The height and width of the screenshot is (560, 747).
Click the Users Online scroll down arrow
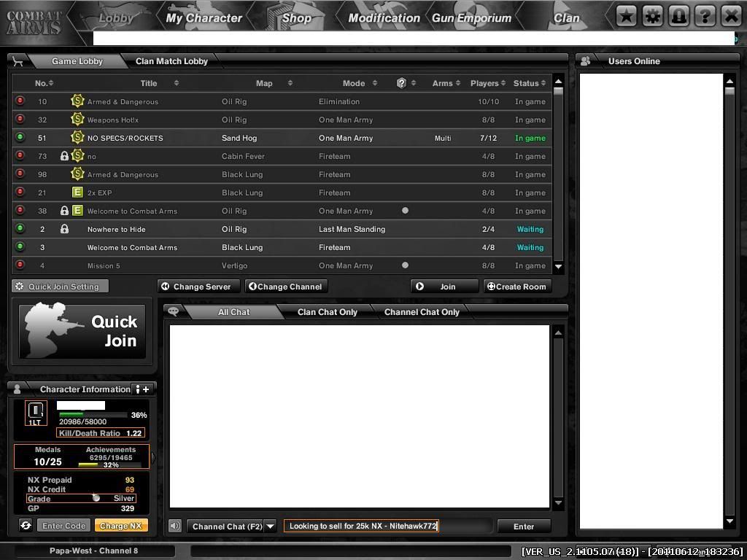coord(729,521)
